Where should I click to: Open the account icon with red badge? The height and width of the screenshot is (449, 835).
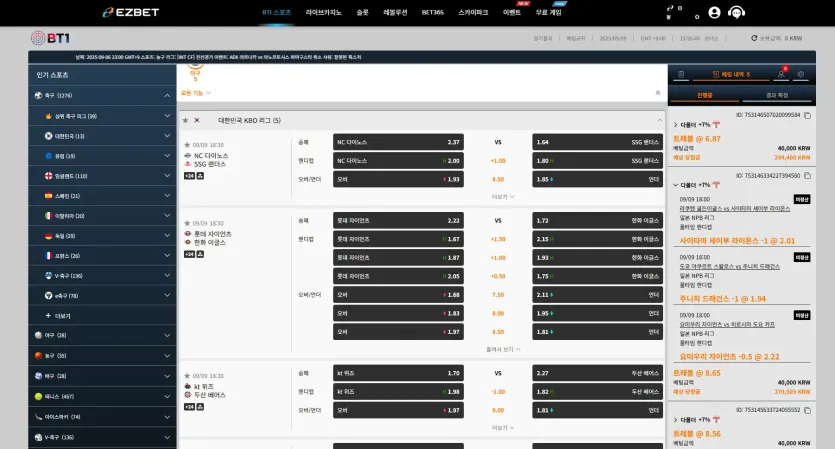[x=781, y=75]
